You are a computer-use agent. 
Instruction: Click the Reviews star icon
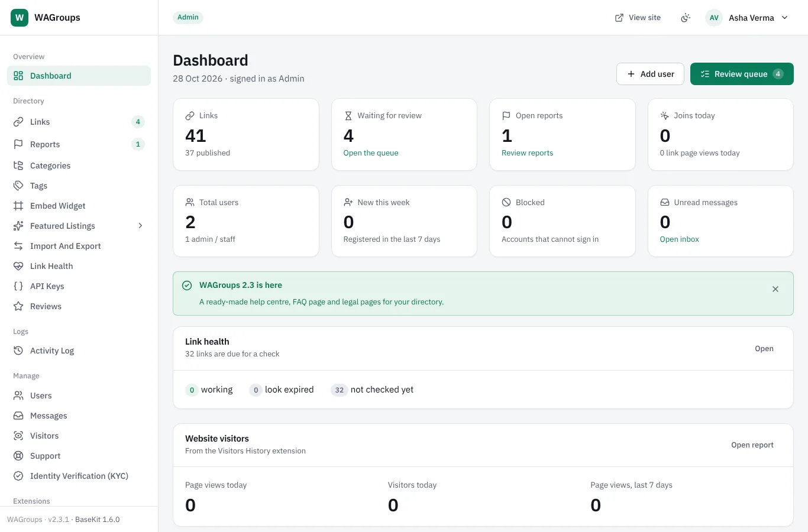point(18,306)
